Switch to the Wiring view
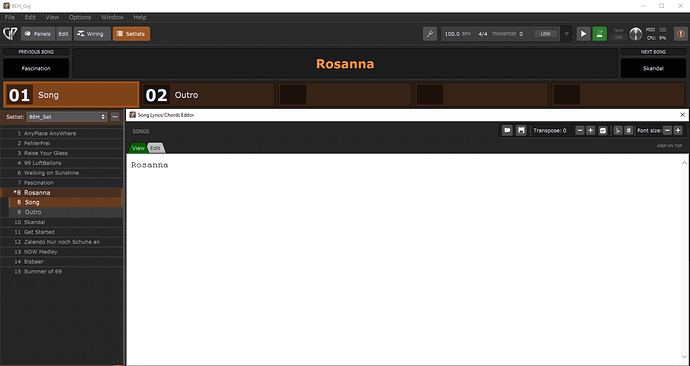Screen dimensions: 690x366 tap(92, 34)
